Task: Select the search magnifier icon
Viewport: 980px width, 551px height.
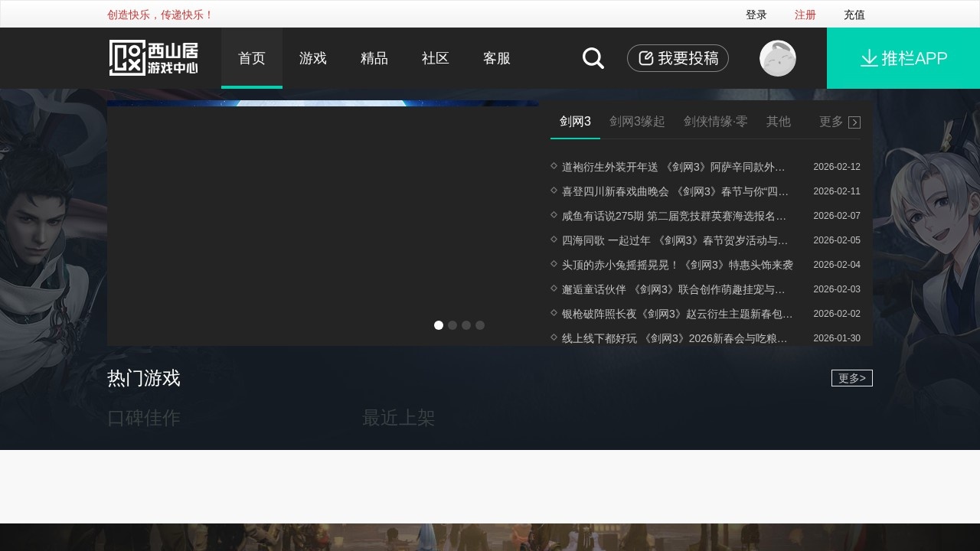Action: [x=593, y=58]
